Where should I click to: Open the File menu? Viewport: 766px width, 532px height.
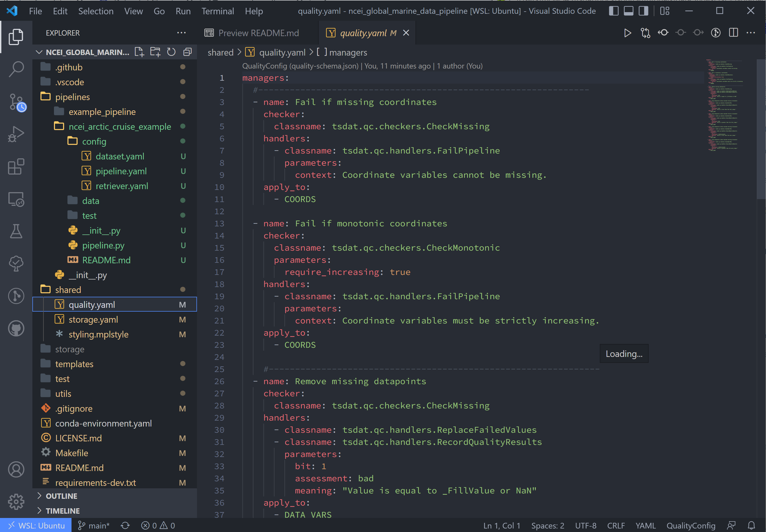tap(35, 11)
